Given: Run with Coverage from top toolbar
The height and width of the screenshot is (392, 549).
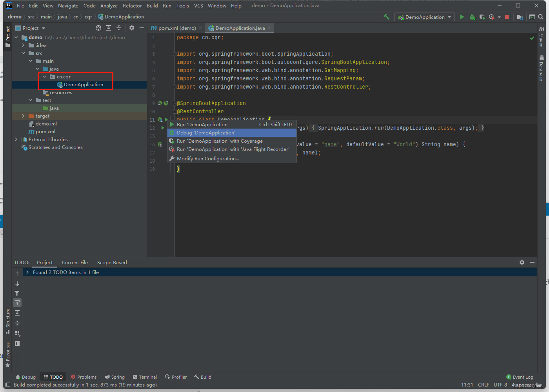Looking at the screenshot, I should click(482, 17).
